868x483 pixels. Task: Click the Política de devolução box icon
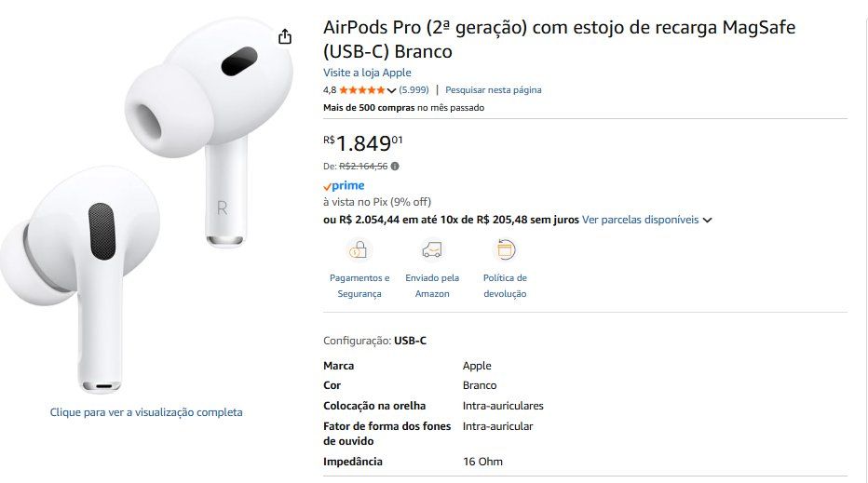point(505,250)
